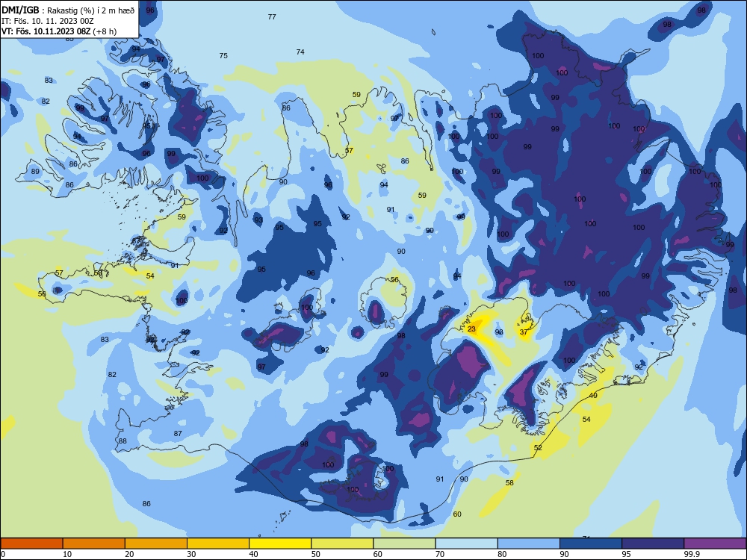Click the legend tick label 10
The width and height of the screenshot is (747, 560).
tap(67, 554)
